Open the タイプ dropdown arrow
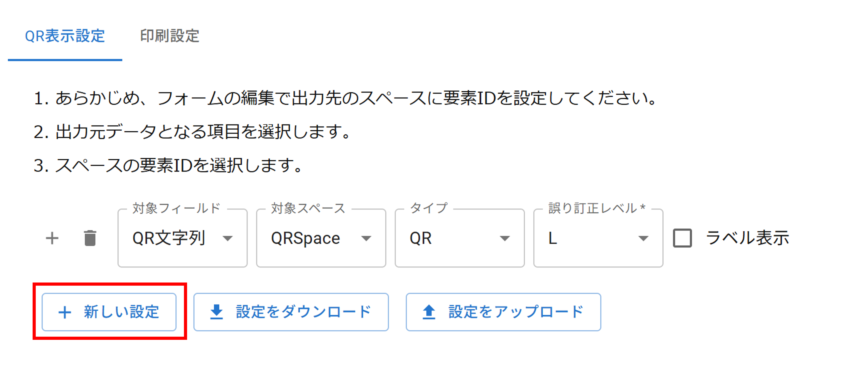Viewport: 868px width, 365px height. [505, 239]
